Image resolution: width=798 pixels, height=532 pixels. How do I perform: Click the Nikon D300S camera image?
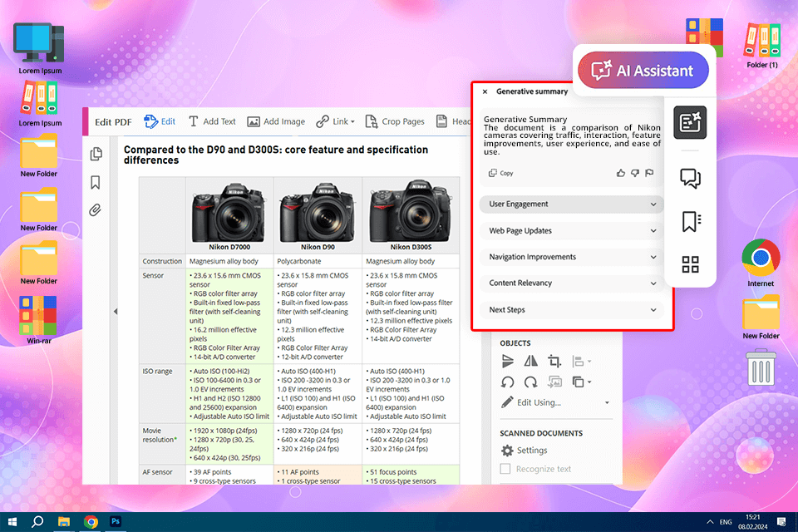pos(410,212)
